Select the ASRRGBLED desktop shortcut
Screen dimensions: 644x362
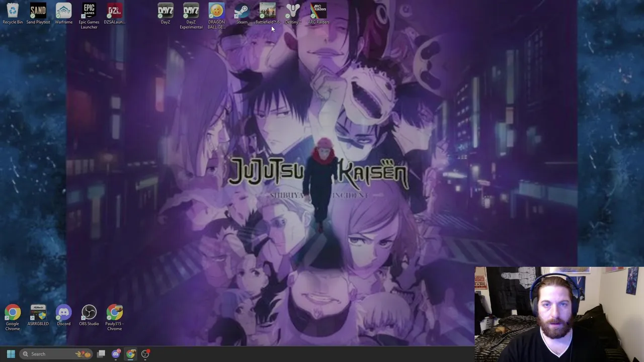[38, 315]
